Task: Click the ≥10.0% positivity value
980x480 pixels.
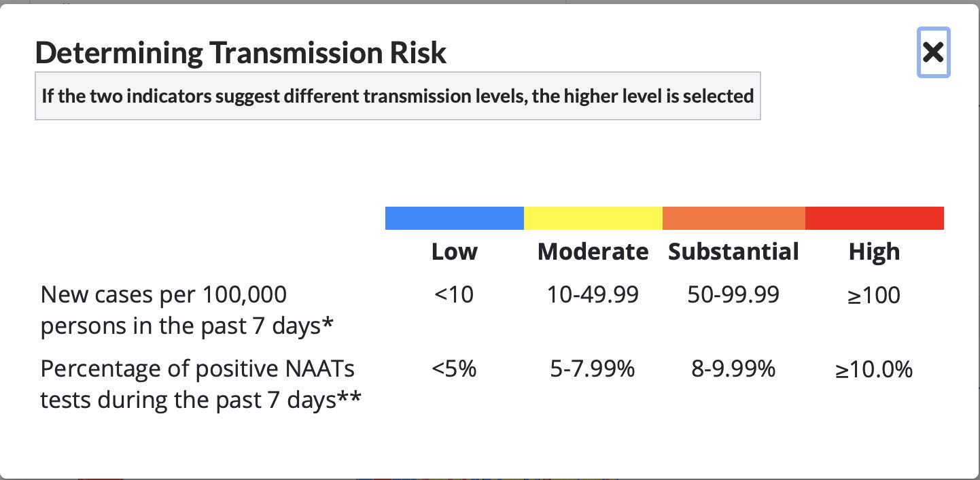Action: (x=874, y=370)
